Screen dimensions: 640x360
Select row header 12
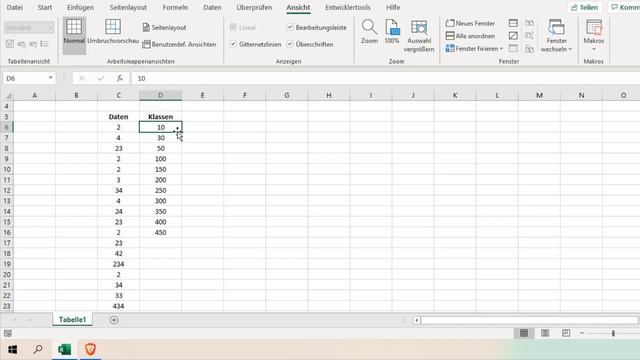(x=7, y=191)
